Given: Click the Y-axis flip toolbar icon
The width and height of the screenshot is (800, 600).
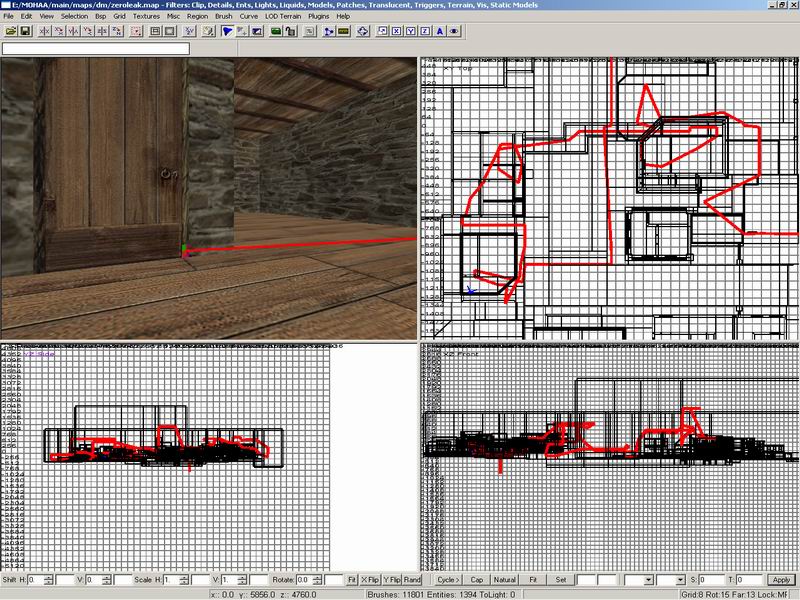Looking at the screenshot, I should [x=73, y=32].
